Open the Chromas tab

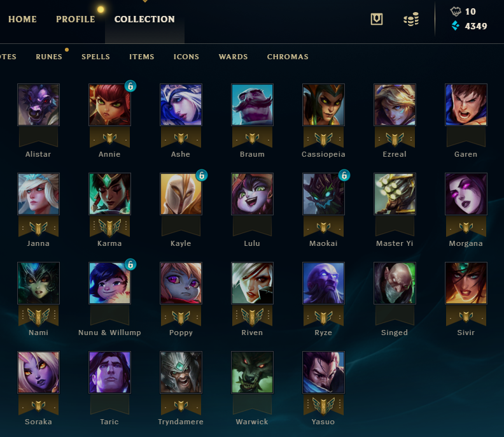click(288, 57)
